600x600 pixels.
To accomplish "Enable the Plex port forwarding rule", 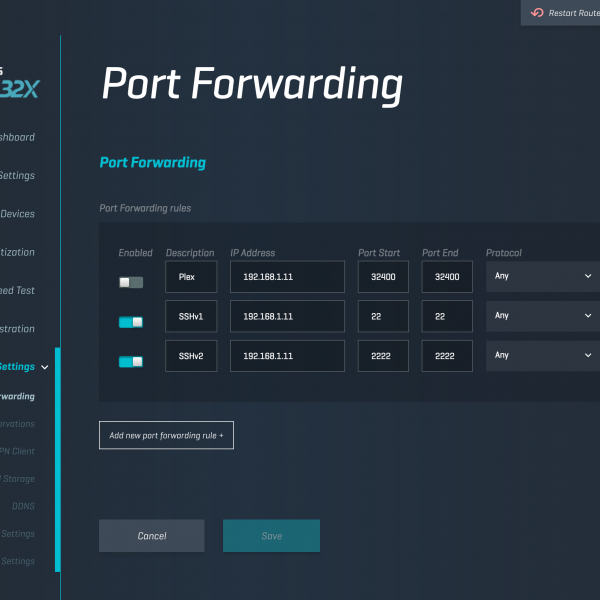I will [131, 283].
